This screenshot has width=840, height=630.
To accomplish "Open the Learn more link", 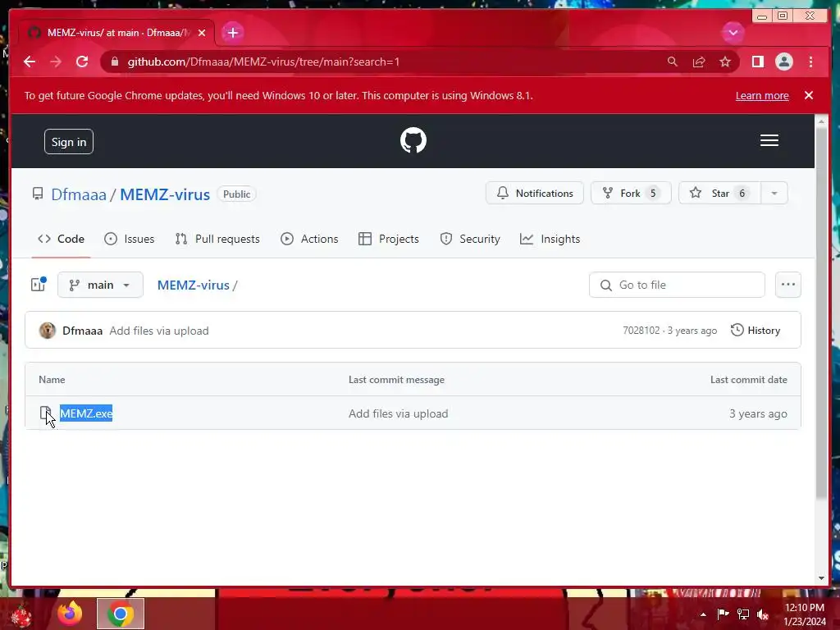I will [762, 95].
